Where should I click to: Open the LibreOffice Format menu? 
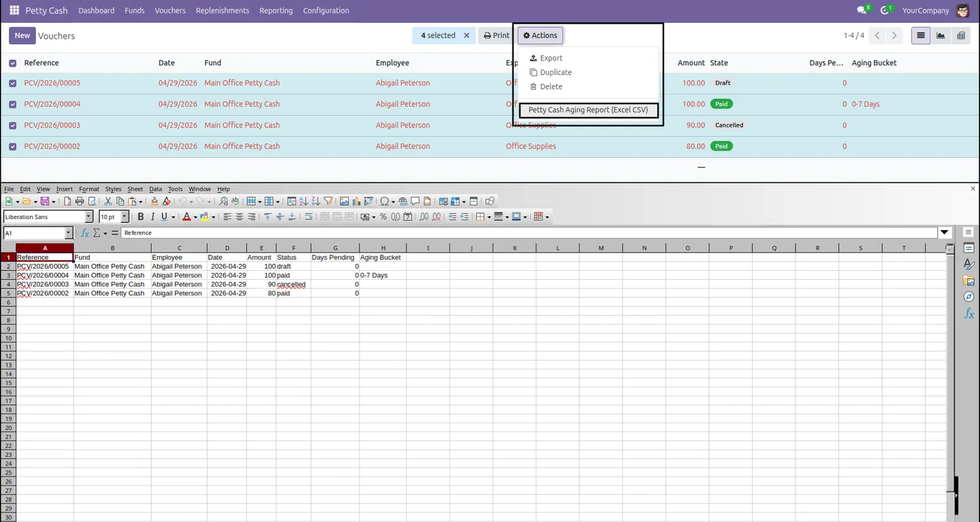[89, 189]
